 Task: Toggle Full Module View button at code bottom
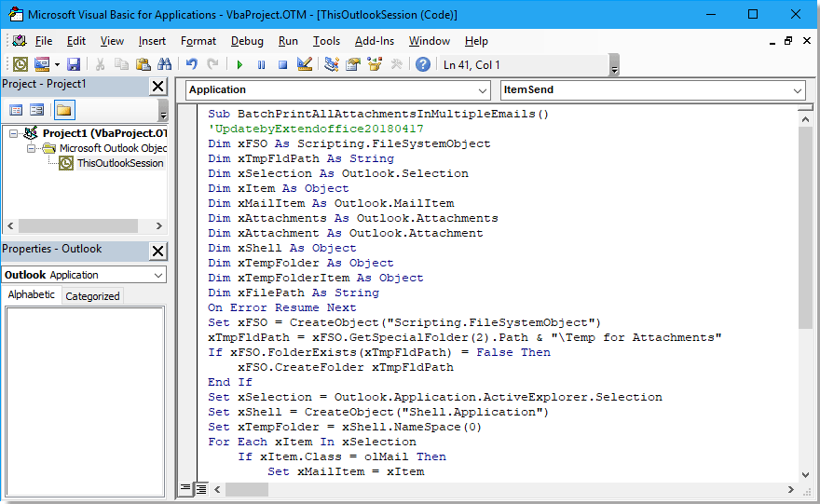201,489
